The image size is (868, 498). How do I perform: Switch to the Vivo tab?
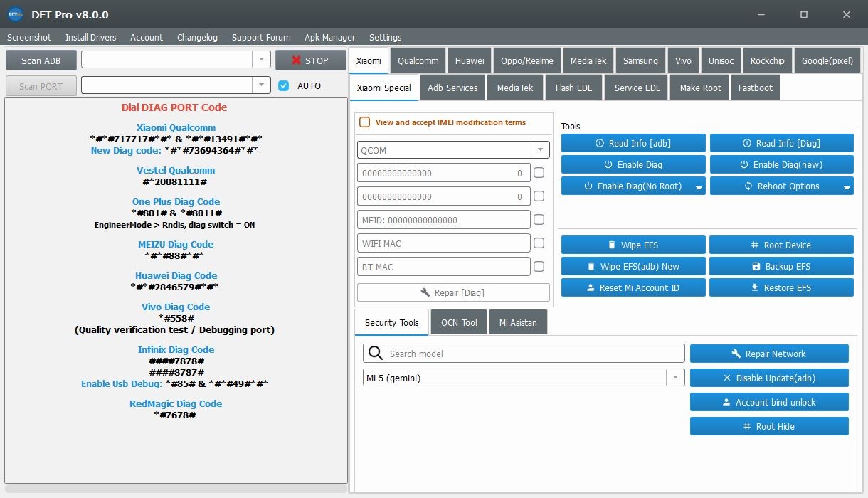tap(683, 60)
